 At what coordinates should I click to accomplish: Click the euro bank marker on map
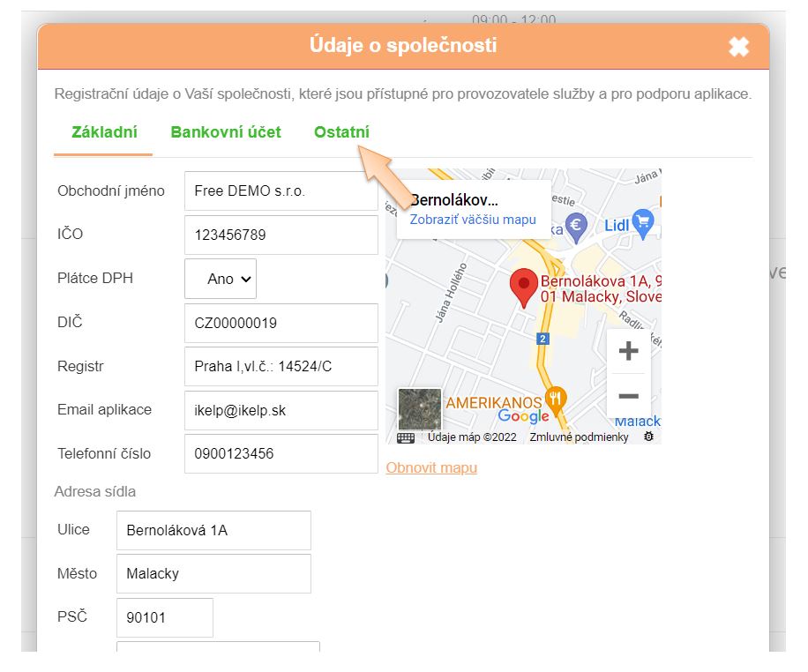point(576,225)
